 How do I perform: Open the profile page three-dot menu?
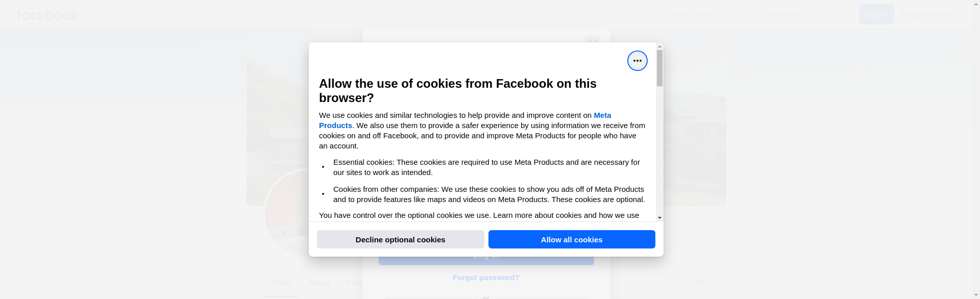pos(697,282)
